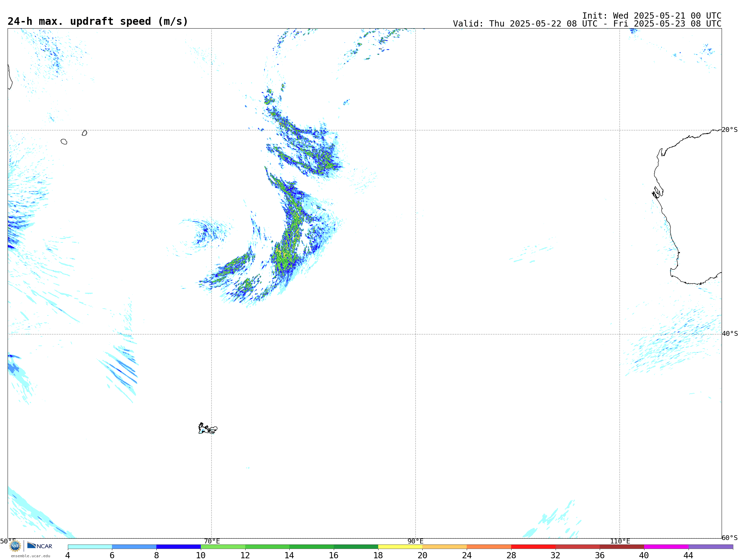Click the 70°E longitude label

pos(212,541)
